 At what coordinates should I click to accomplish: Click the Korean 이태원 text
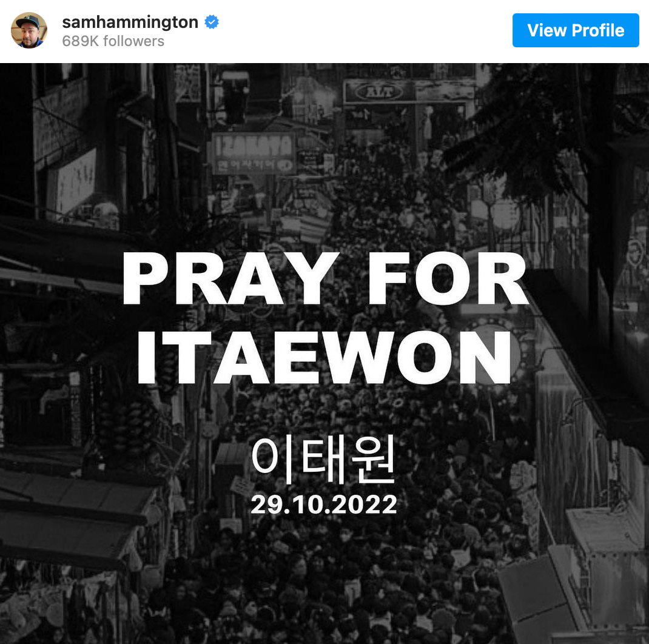click(x=323, y=460)
